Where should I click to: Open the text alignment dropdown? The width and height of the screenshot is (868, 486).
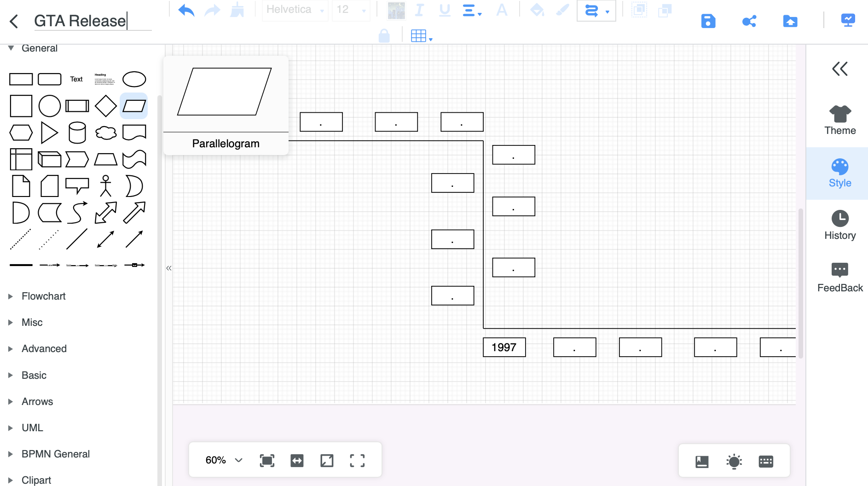pos(472,10)
